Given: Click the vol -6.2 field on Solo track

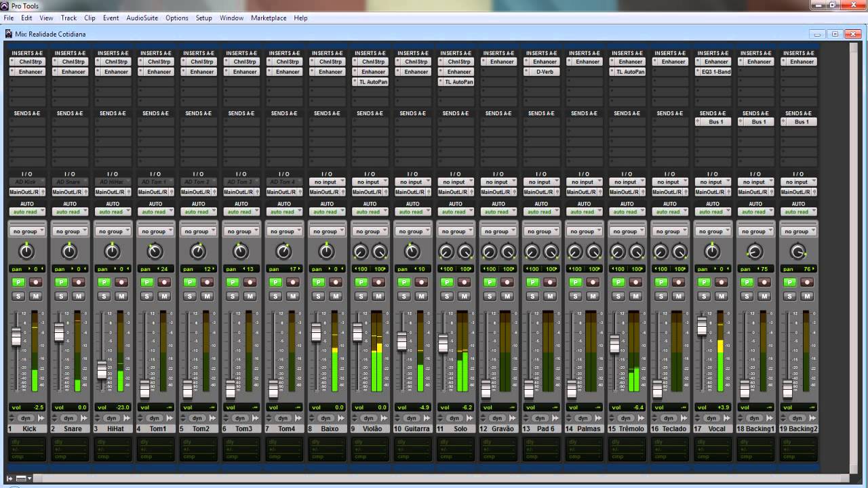Looking at the screenshot, I should click(x=455, y=407).
